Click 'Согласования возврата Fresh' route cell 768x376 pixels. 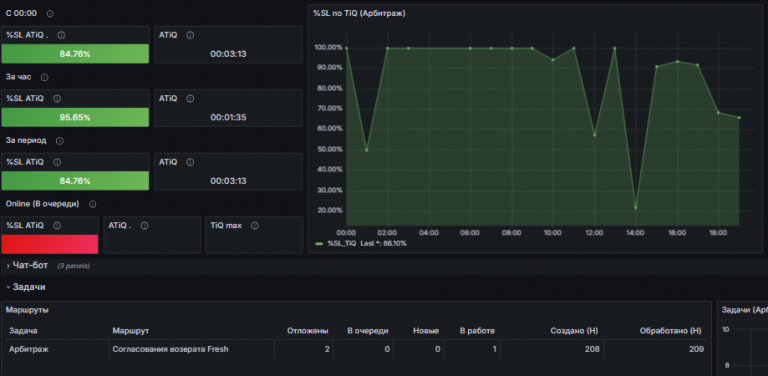tap(170, 349)
